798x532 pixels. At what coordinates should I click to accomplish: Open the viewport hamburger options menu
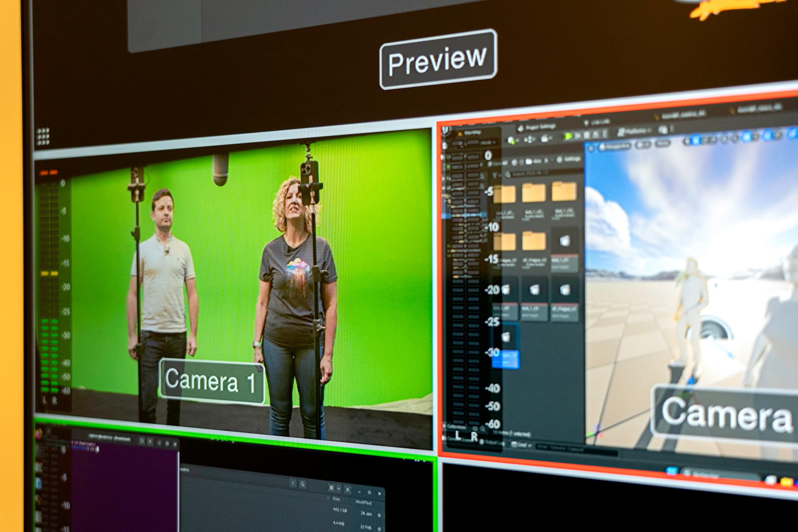[x=591, y=148]
